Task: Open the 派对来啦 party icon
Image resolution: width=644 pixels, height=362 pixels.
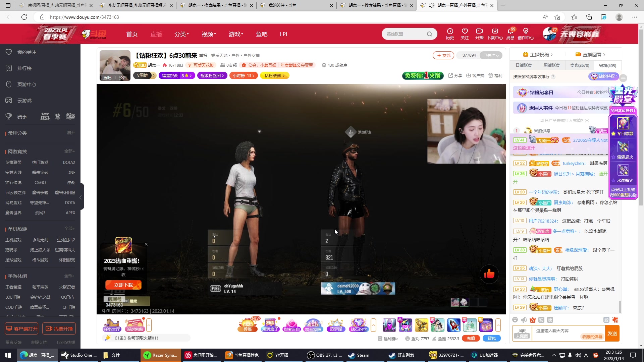Action: (x=135, y=325)
